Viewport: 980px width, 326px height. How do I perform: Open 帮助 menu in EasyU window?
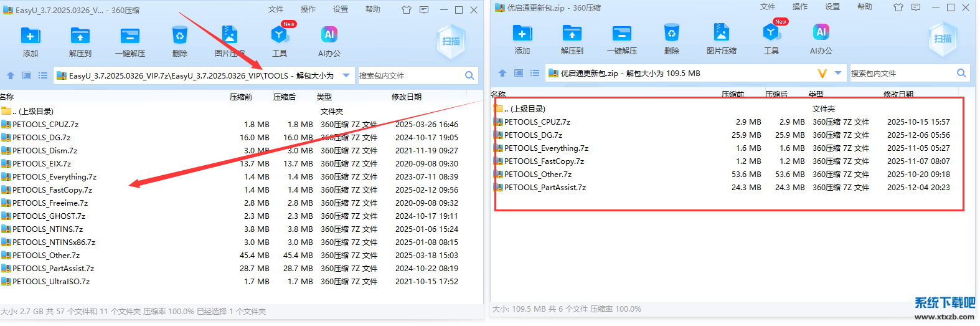(373, 9)
